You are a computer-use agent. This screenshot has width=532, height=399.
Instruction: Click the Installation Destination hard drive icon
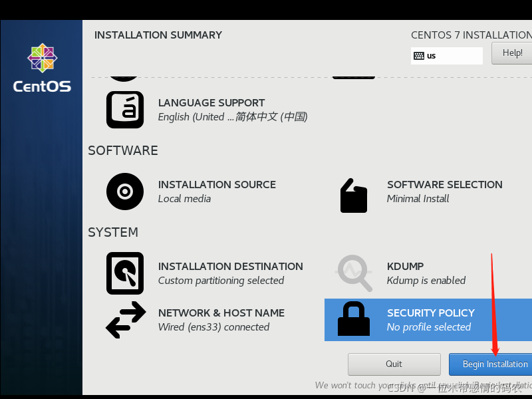tap(125, 273)
